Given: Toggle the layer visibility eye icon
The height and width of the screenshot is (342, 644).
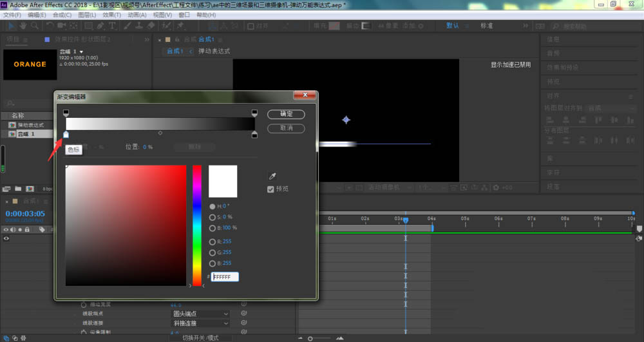Looking at the screenshot, I should coord(6,238).
